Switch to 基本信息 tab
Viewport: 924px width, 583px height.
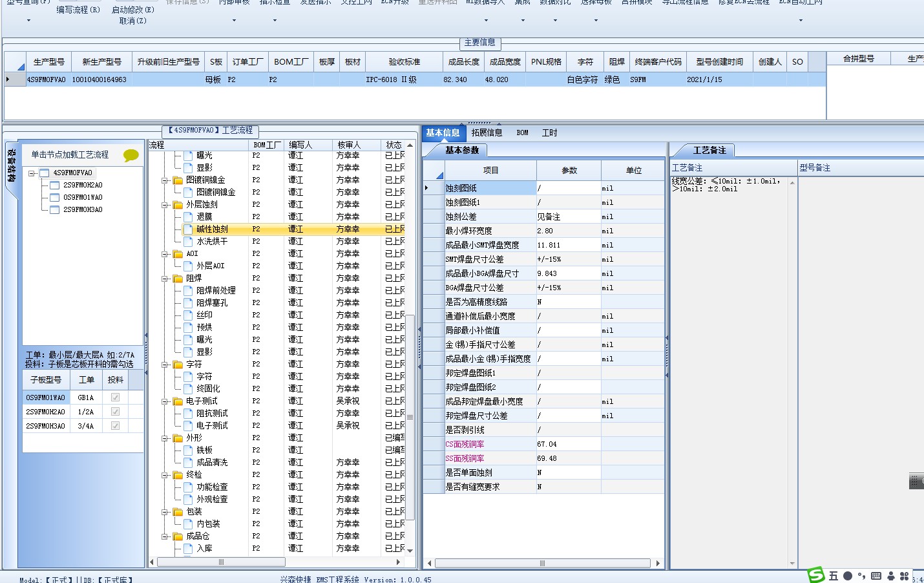pyautogui.click(x=443, y=133)
